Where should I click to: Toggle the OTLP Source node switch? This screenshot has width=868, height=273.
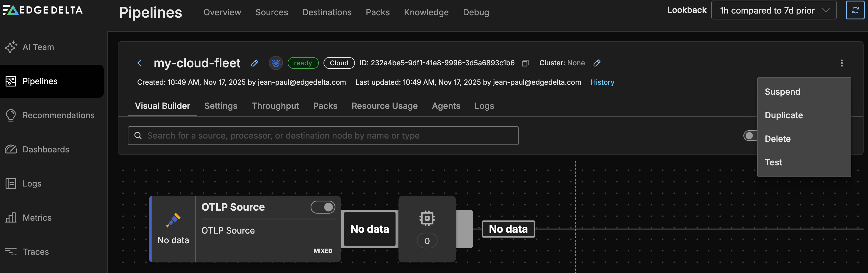(x=322, y=207)
